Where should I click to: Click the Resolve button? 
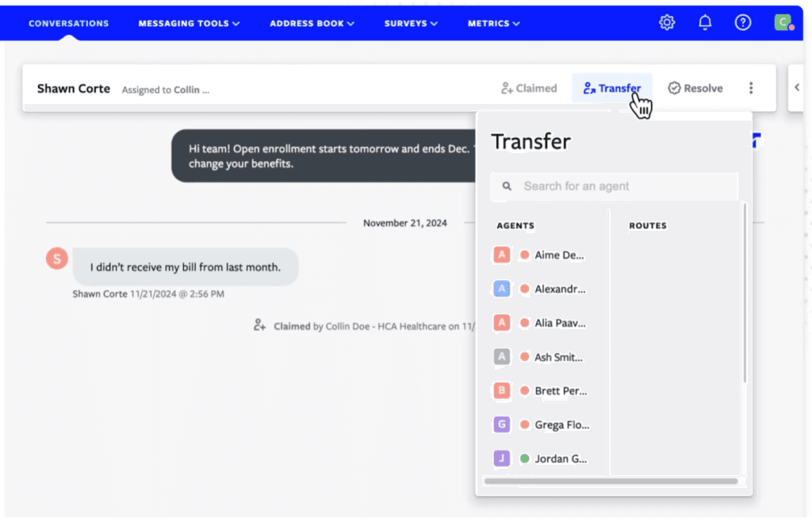pyautogui.click(x=695, y=88)
